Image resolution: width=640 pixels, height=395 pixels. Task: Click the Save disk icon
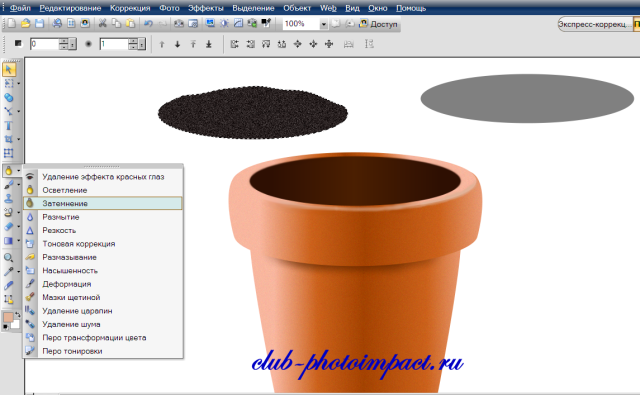tap(39, 23)
